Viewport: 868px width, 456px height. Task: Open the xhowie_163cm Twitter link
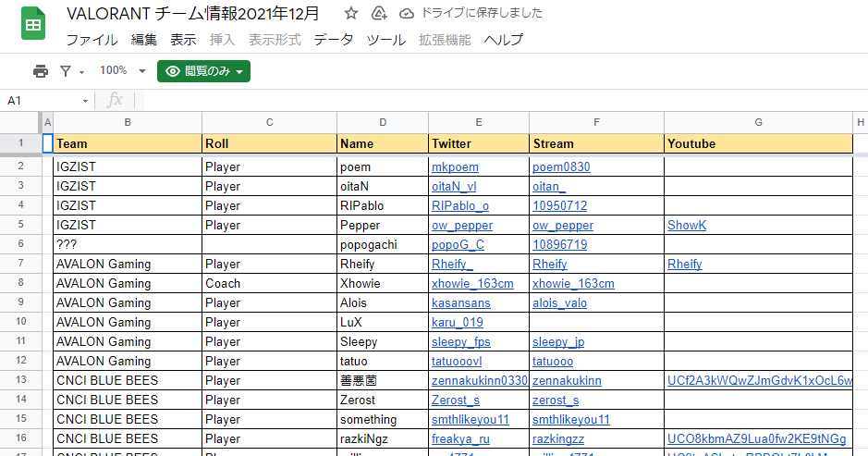472,283
